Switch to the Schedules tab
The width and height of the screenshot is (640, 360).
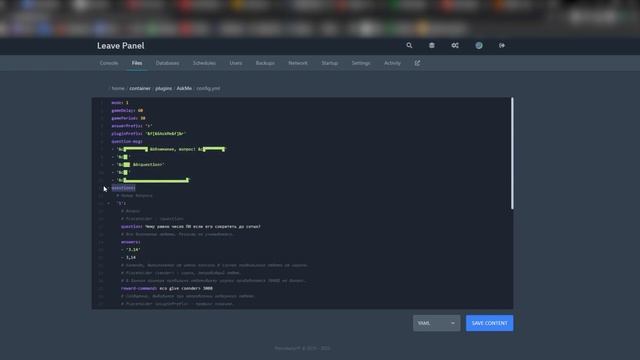tap(204, 63)
